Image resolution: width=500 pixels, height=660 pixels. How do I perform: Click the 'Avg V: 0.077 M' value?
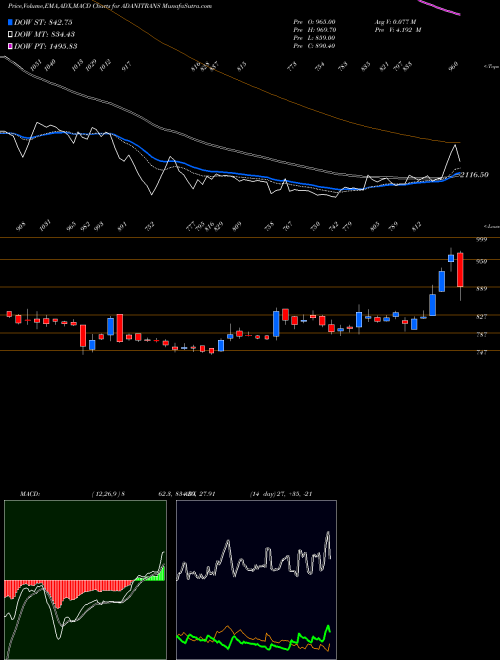[x=395, y=22]
